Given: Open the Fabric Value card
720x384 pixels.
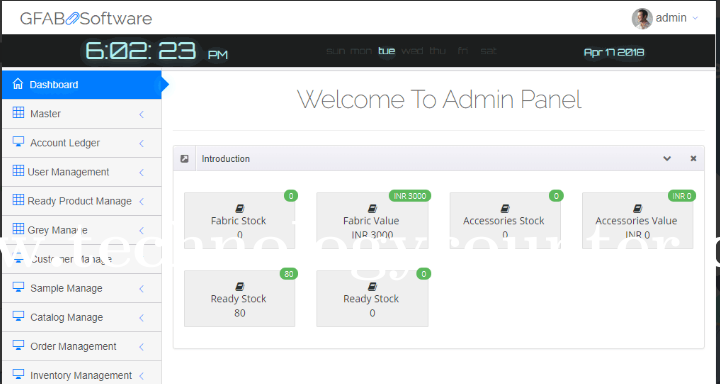Looking at the screenshot, I should pos(372,220).
